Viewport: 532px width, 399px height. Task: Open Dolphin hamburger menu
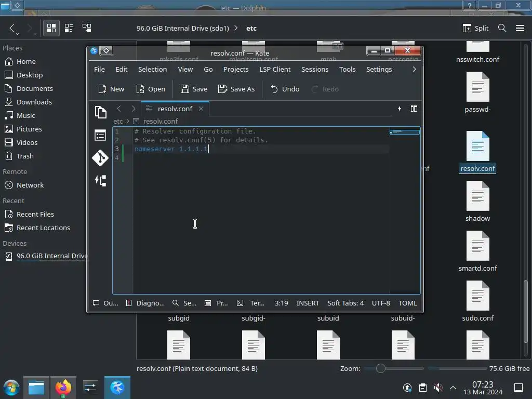click(x=520, y=28)
